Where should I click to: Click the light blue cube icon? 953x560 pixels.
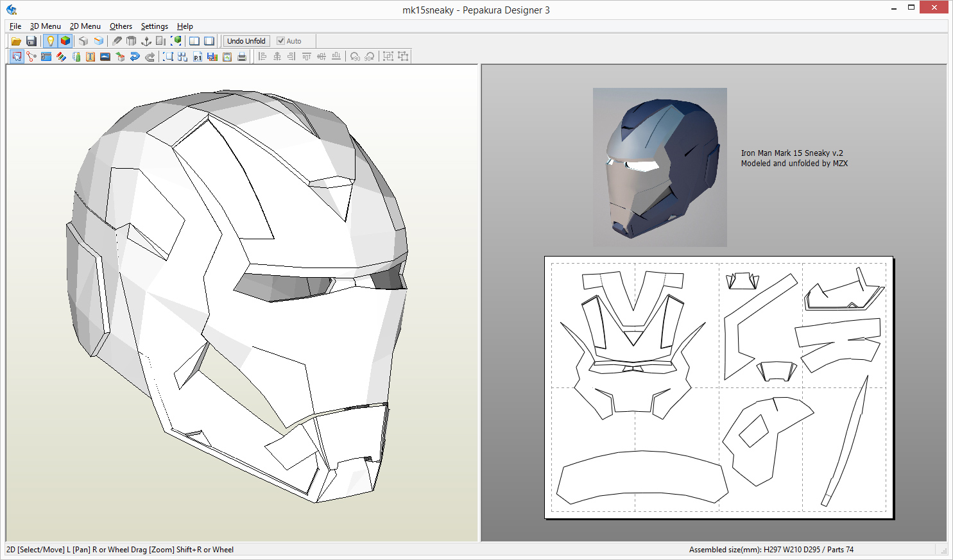click(98, 41)
